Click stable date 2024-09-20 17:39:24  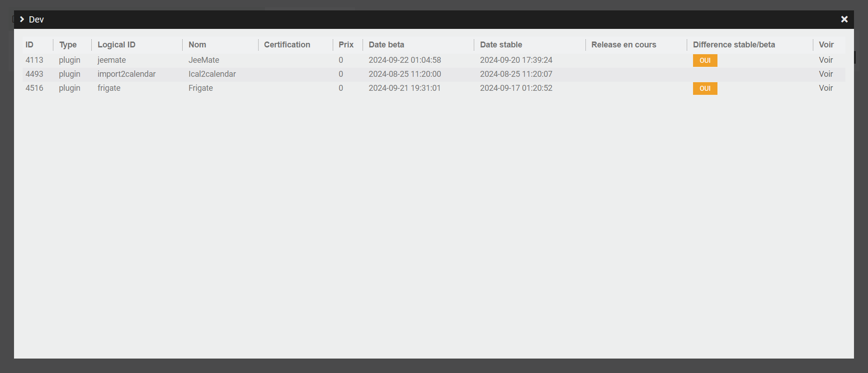point(516,60)
